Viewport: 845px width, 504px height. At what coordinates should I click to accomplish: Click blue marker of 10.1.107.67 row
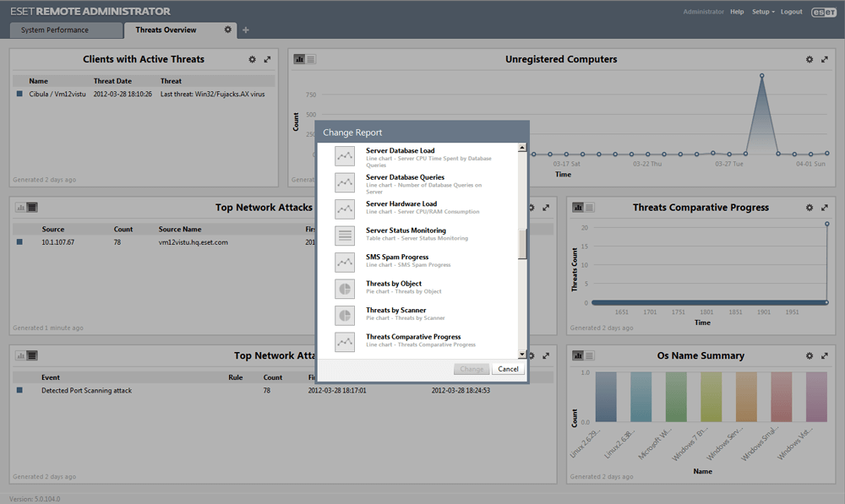point(19,241)
